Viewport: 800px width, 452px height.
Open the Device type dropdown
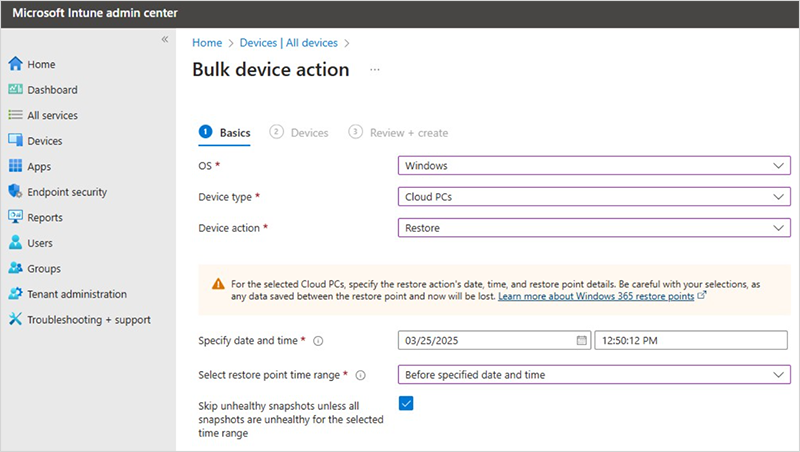pyautogui.click(x=594, y=197)
